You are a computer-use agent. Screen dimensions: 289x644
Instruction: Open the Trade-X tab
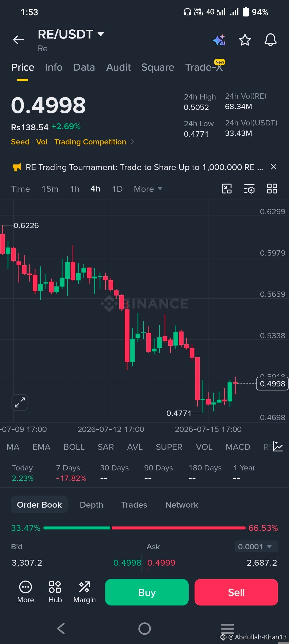[204, 67]
